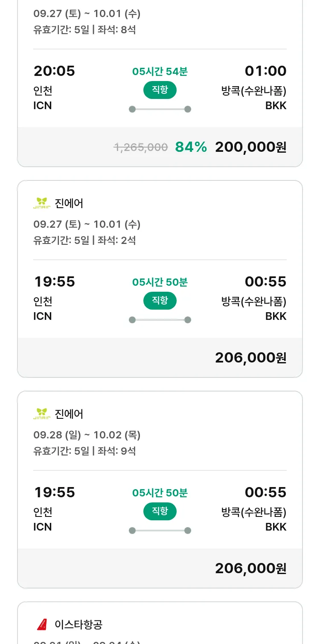Screen dimensions: 320x644
Task: Select the 206,000원 fare with 2 seats left
Action: tap(250, 358)
